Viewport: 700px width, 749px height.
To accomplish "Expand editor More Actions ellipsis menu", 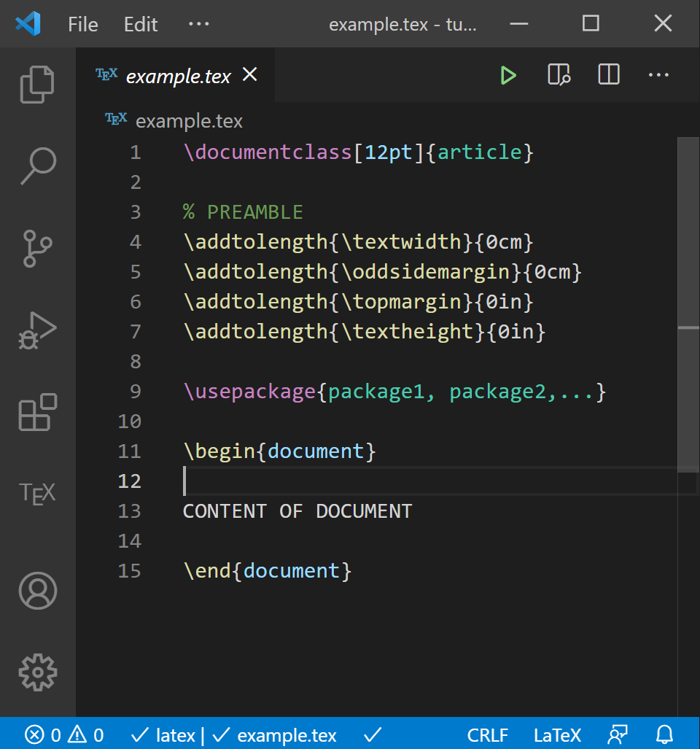I will pos(658,75).
